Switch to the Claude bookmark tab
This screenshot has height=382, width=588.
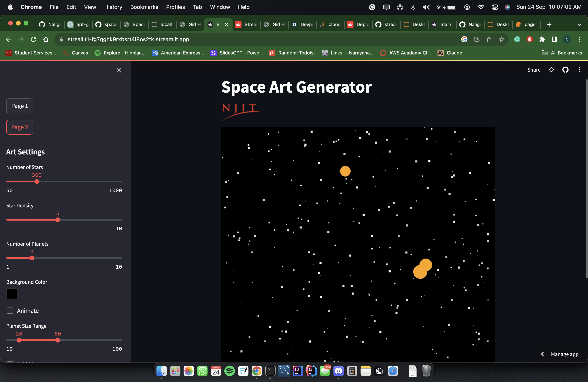click(450, 53)
